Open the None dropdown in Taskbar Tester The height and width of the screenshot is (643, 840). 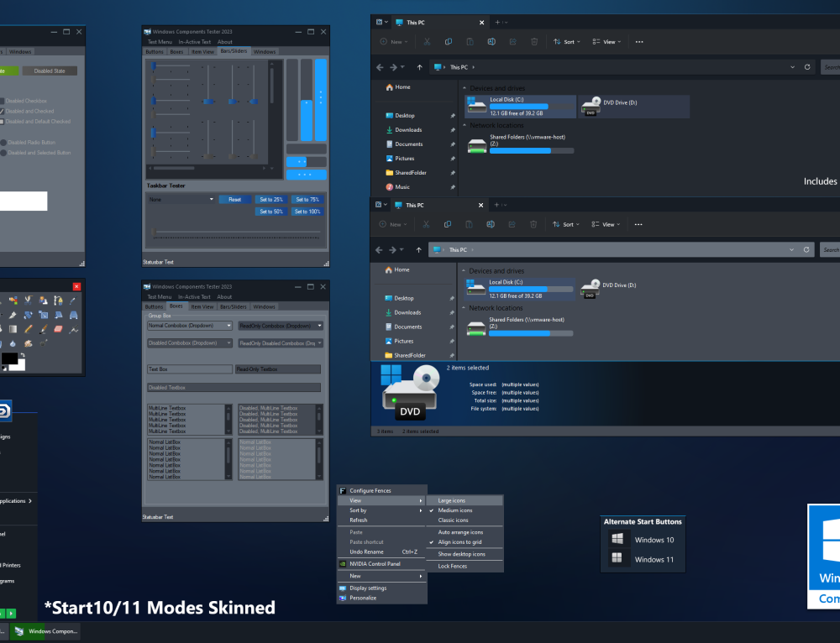click(181, 199)
